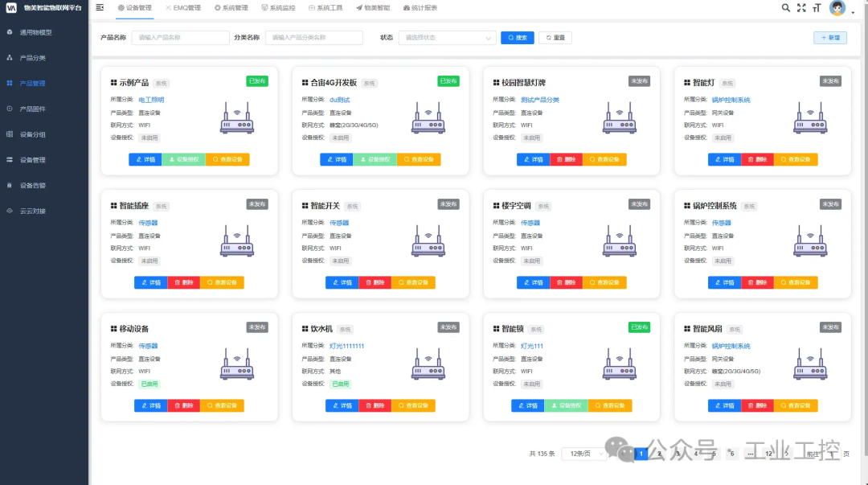Viewport: 868px width, 485px height.
Task: Open the font size (tT) icon
Action: tap(816, 9)
